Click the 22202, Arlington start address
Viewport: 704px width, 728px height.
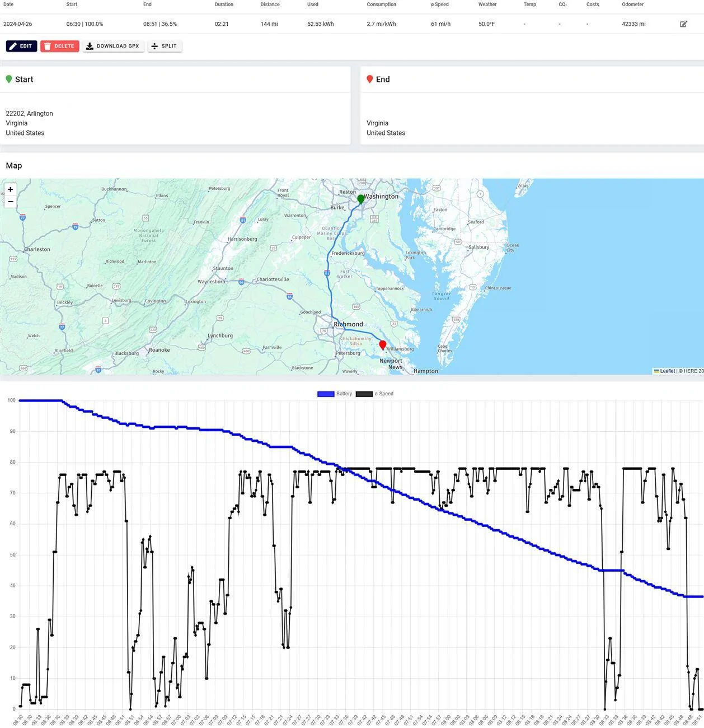click(x=30, y=114)
